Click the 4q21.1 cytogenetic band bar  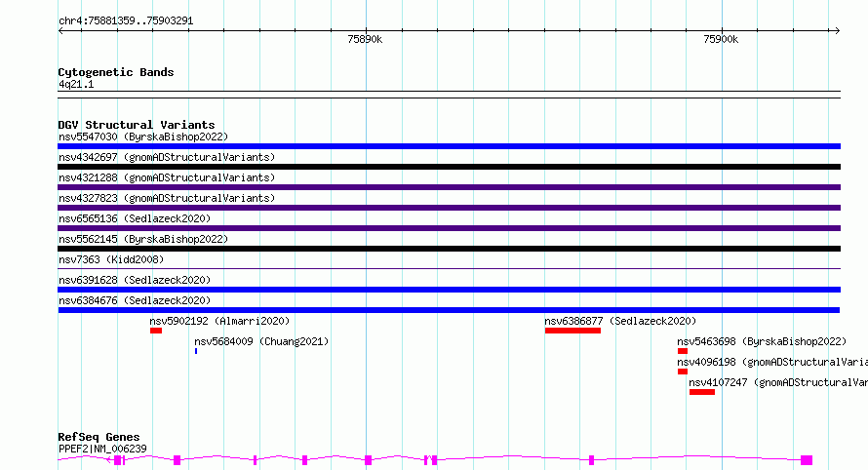tap(449, 95)
